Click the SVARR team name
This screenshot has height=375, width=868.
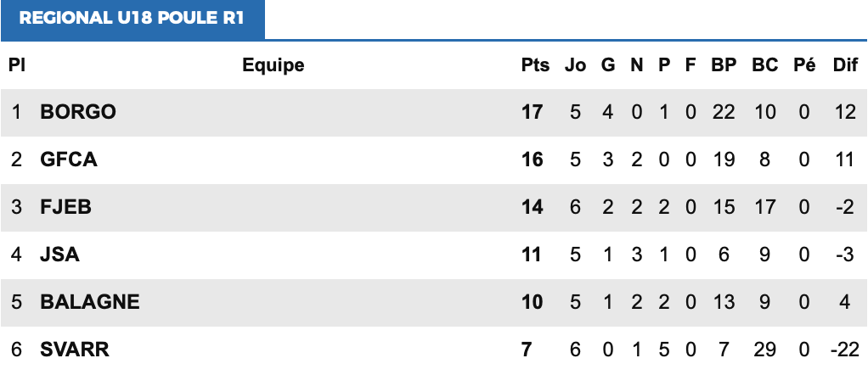coord(75,350)
